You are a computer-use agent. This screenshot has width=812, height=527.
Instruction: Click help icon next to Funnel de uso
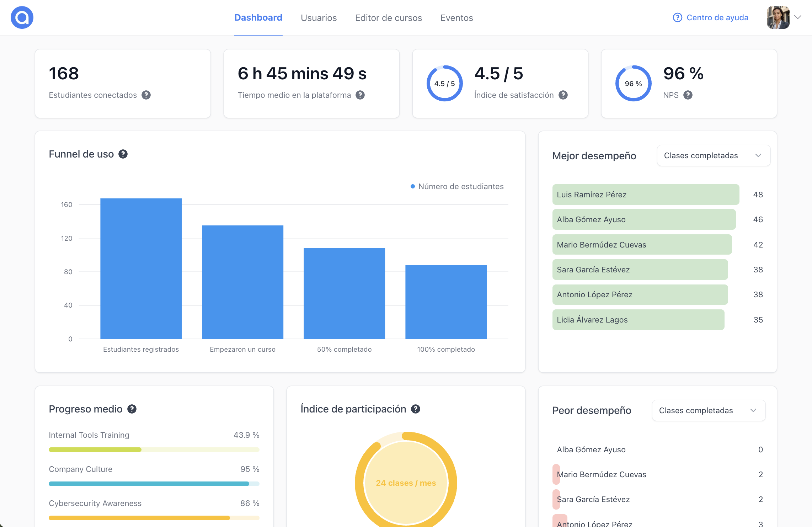pyautogui.click(x=123, y=154)
